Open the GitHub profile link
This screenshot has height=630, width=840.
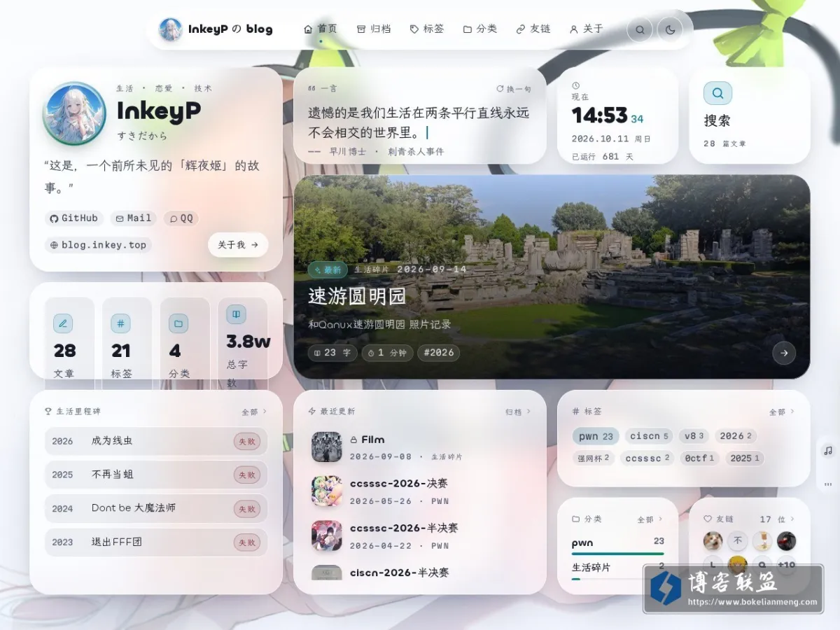click(x=74, y=218)
